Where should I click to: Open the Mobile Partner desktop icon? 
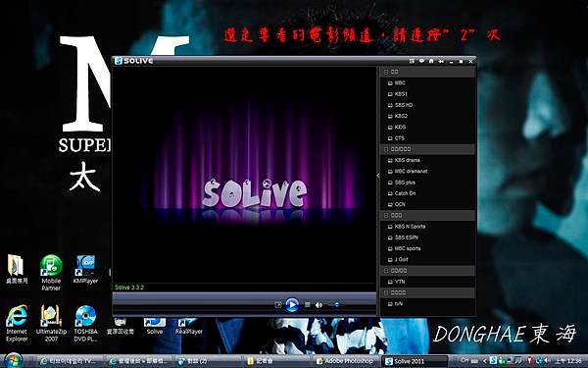(x=51, y=273)
